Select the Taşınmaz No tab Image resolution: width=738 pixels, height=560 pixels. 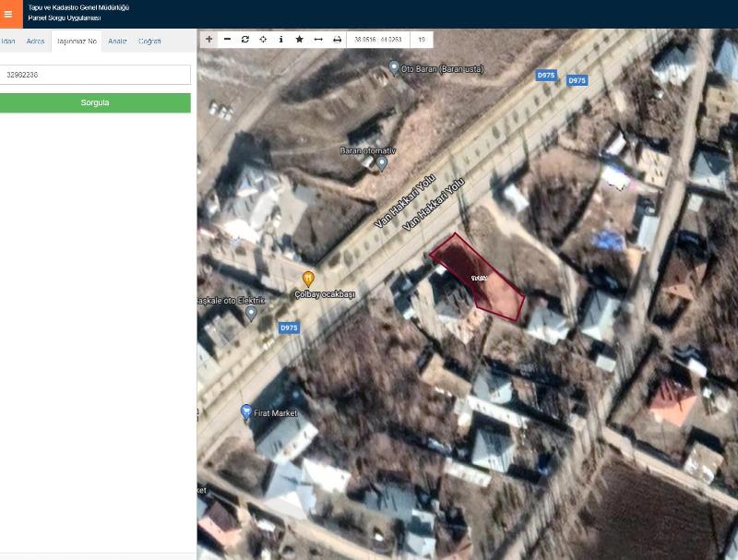coord(77,42)
